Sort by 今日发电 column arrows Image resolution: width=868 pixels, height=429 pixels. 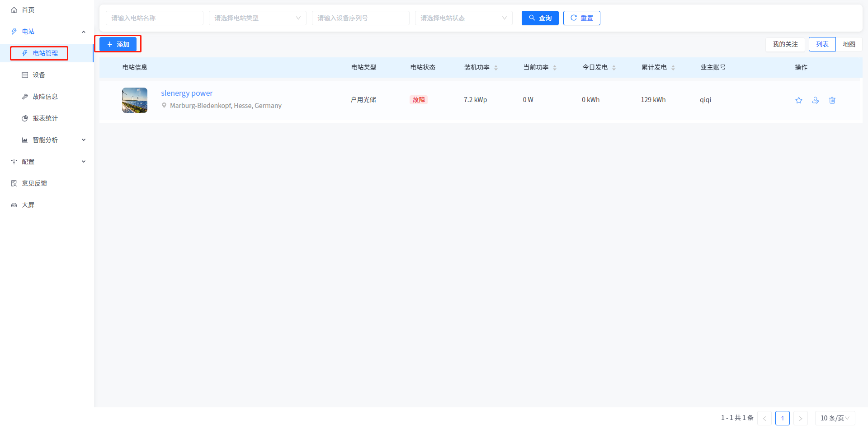pos(614,68)
